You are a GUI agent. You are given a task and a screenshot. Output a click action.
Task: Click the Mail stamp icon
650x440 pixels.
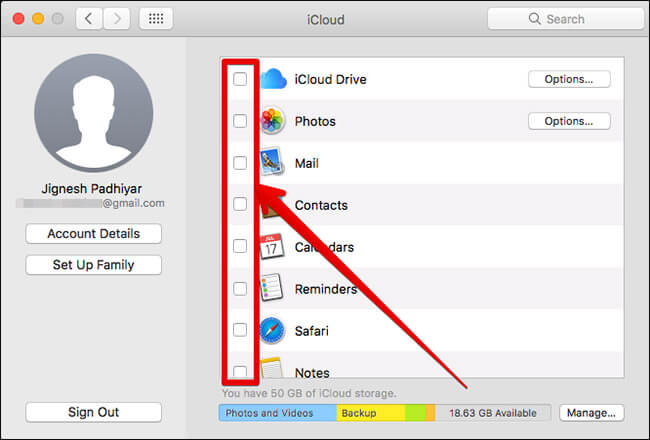272,162
